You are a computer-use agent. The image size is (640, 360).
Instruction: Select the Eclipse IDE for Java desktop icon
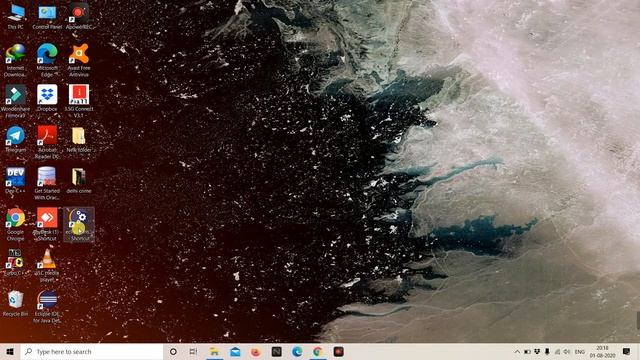pos(47,307)
